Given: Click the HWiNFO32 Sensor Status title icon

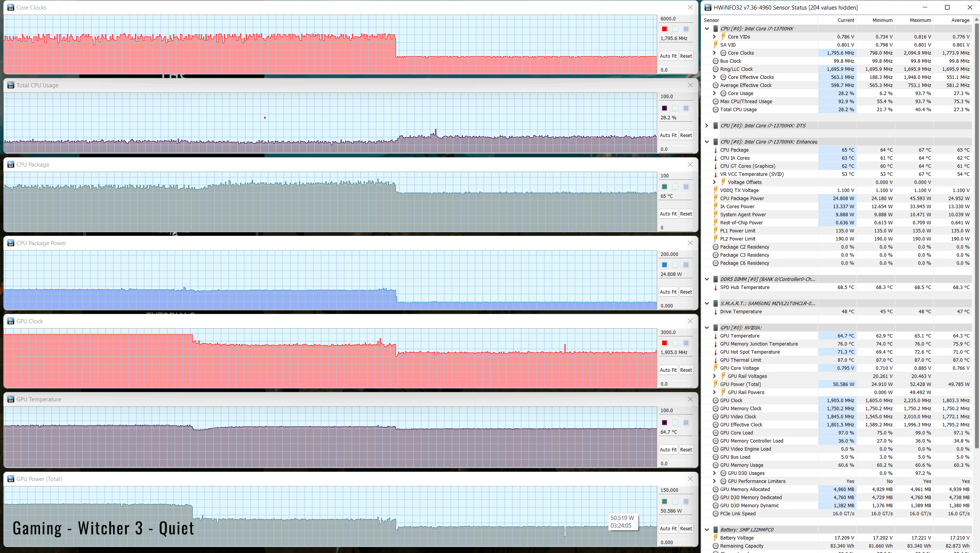Looking at the screenshot, I should 708,7.
